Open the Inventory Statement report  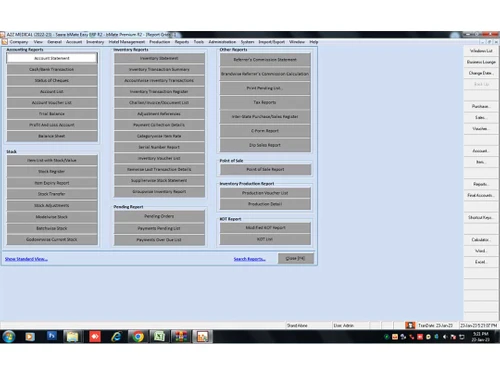pyautogui.click(x=159, y=58)
